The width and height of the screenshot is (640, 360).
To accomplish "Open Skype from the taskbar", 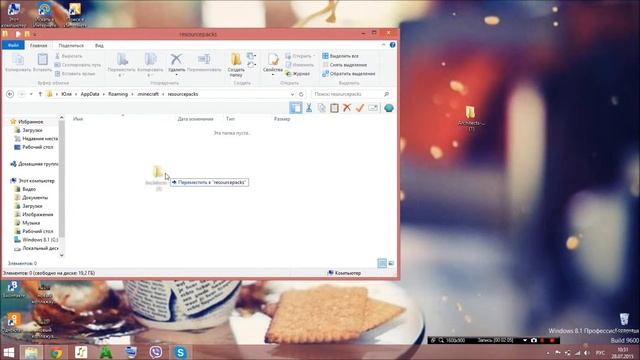I will pyautogui.click(x=180, y=352).
